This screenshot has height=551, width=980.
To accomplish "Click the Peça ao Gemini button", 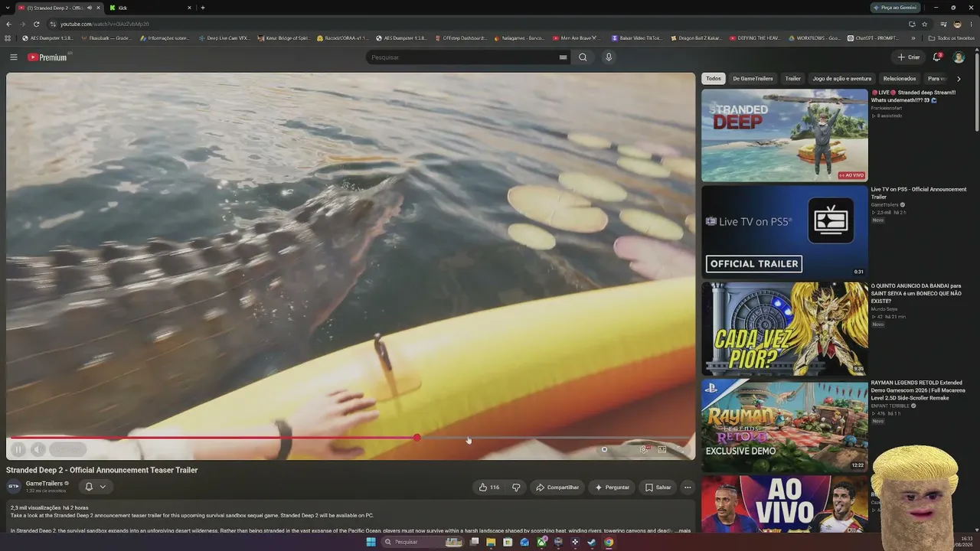I will click(895, 8).
